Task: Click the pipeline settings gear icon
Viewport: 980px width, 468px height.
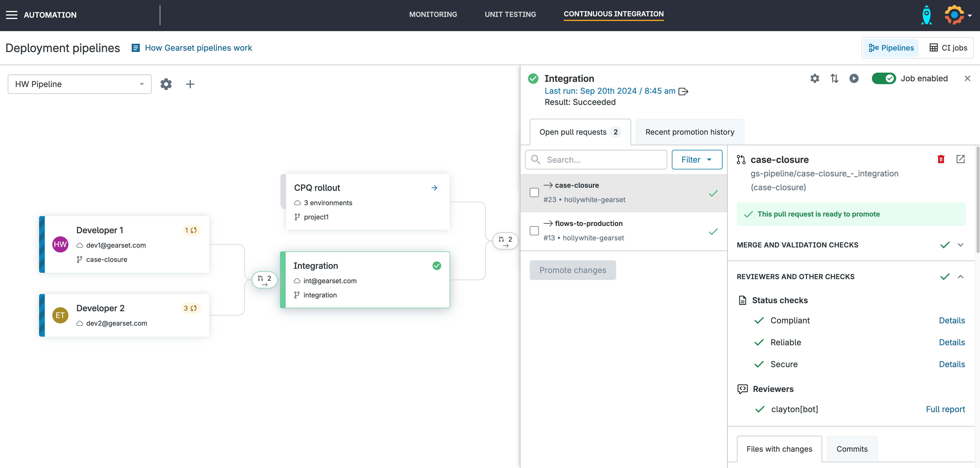Action: point(166,84)
